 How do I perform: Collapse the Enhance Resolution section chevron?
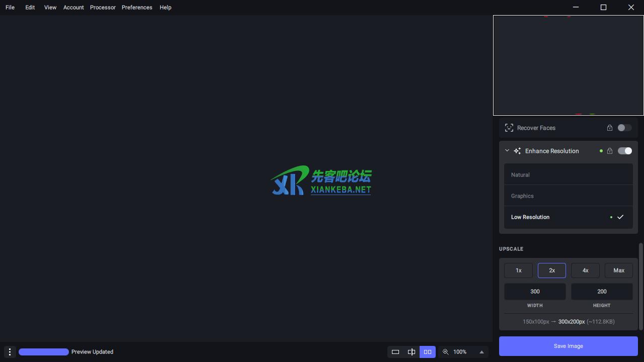[507, 150]
